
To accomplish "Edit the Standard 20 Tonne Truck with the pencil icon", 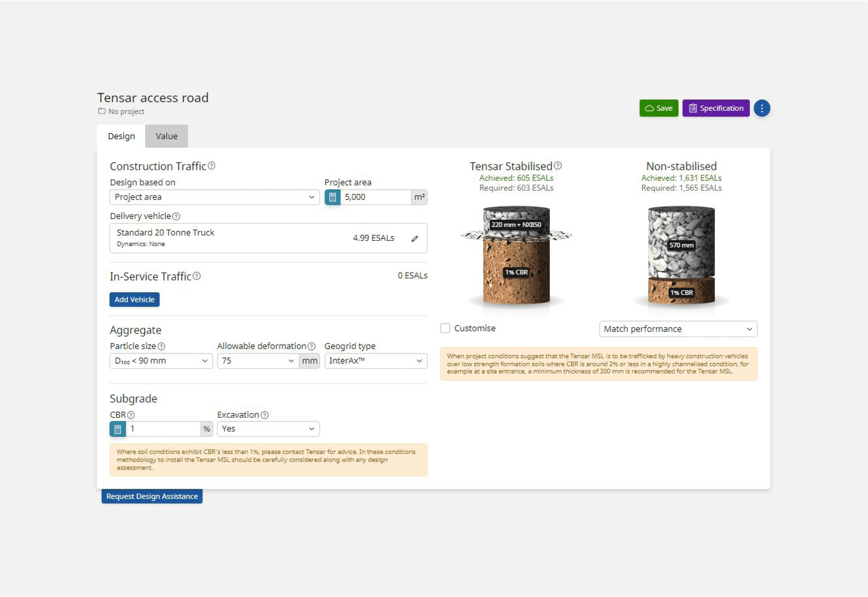I will pyautogui.click(x=414, y=238).
